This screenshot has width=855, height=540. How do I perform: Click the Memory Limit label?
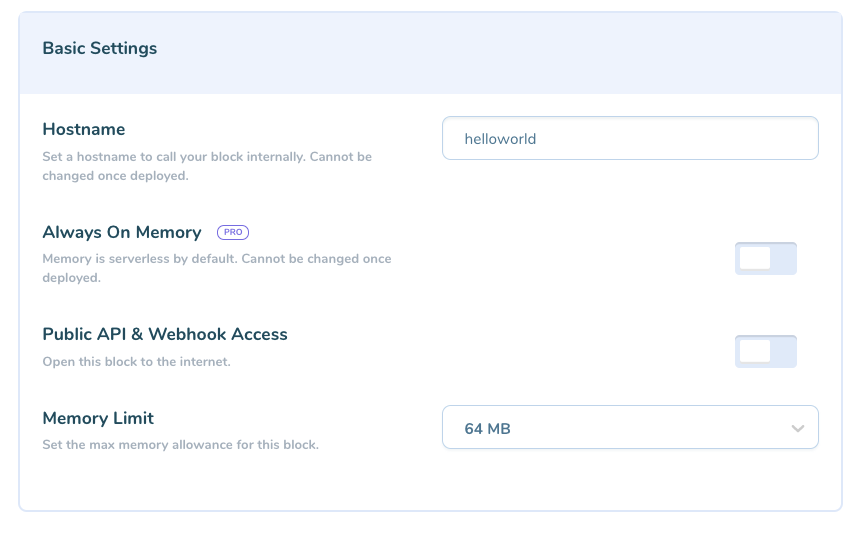98,418
